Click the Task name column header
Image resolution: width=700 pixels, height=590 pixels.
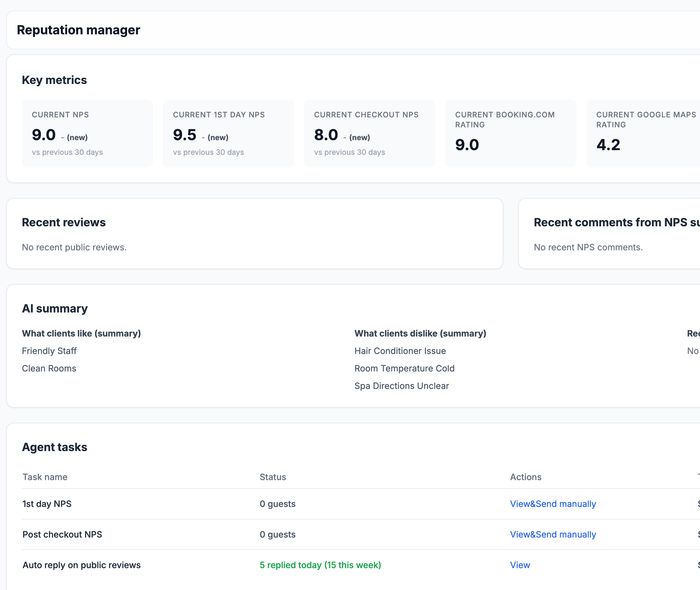pyautogui.click(x=44, y=477)
